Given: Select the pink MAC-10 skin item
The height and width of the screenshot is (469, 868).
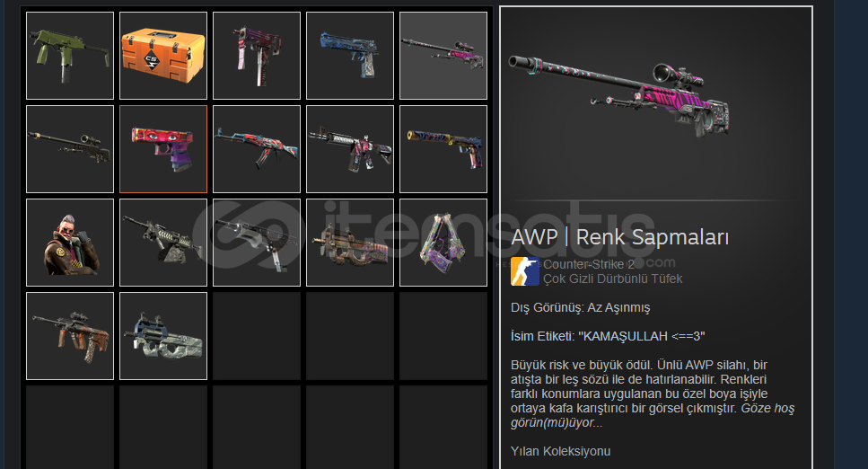Looking at the screenshot, I should click(x=257, y=56).
